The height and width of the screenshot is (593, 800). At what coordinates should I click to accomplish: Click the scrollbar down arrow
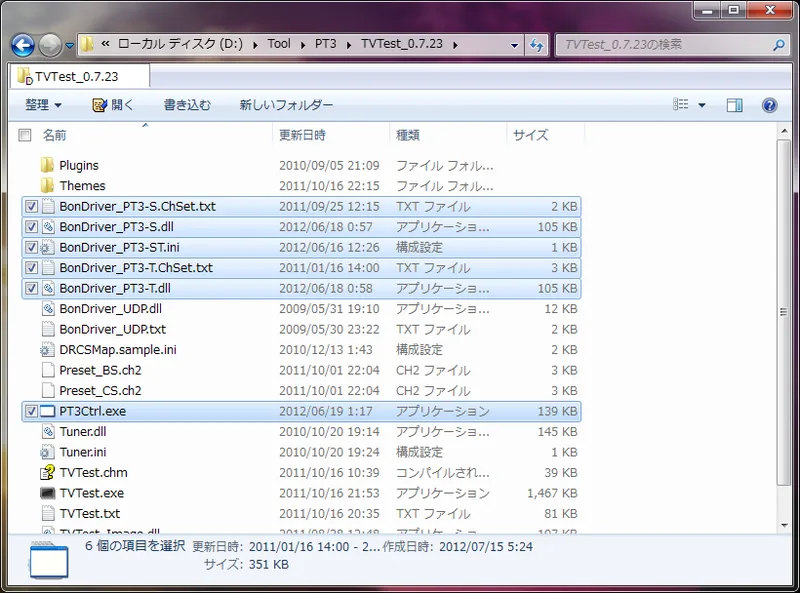point(784,525)
